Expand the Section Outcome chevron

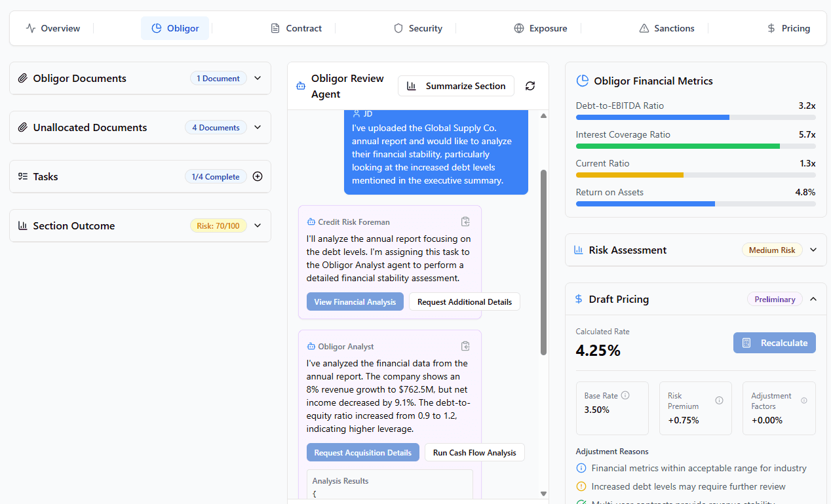pyautogui.click(x=258, y=225)
